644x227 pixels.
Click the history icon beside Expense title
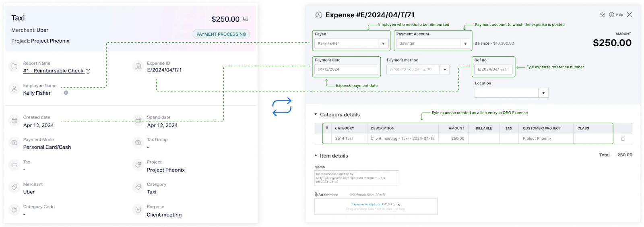click(x=319, y=15)
